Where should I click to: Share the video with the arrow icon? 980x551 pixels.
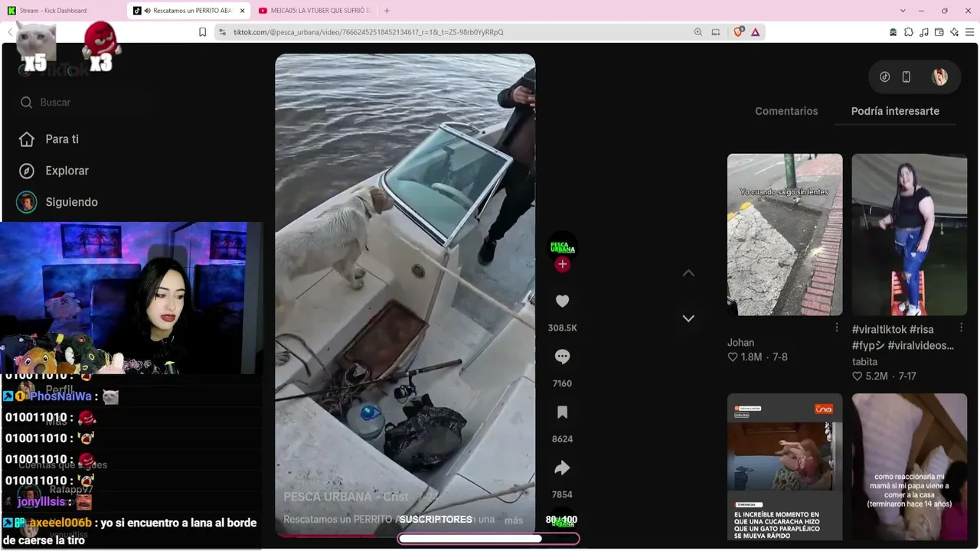(x=562, y=468)
